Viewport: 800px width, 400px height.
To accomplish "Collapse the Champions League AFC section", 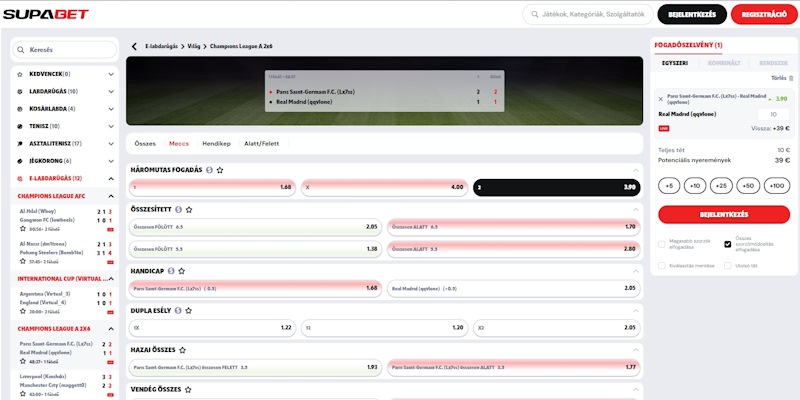I will pos(111,196).
